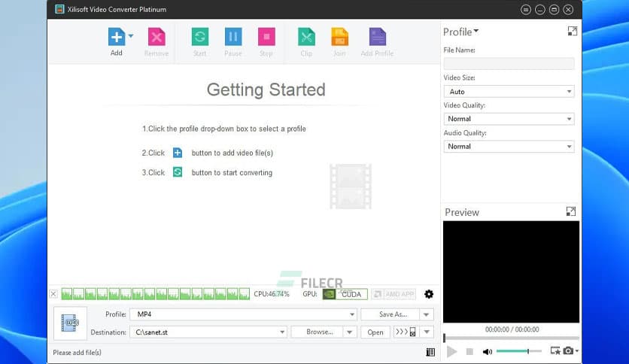Open the title bar menu button

(x=526, y=10)
